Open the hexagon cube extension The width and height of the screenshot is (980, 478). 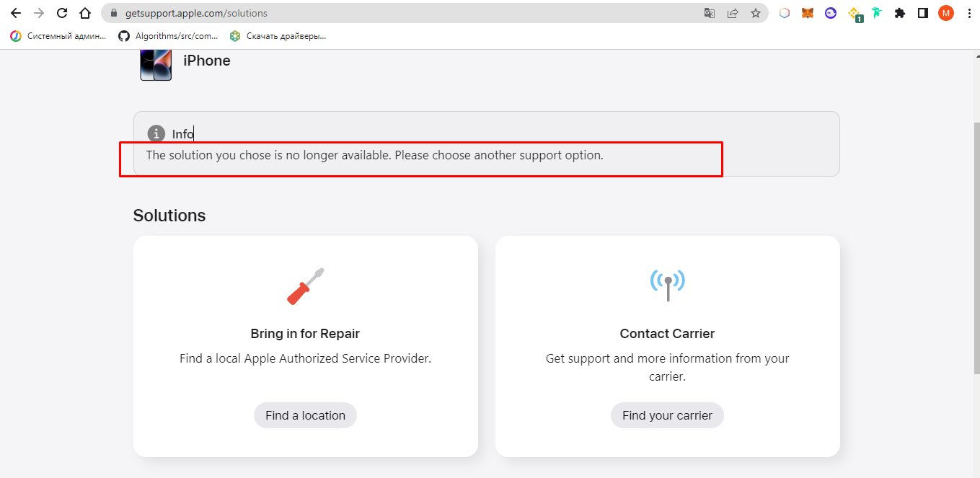[x=785, y=13]
